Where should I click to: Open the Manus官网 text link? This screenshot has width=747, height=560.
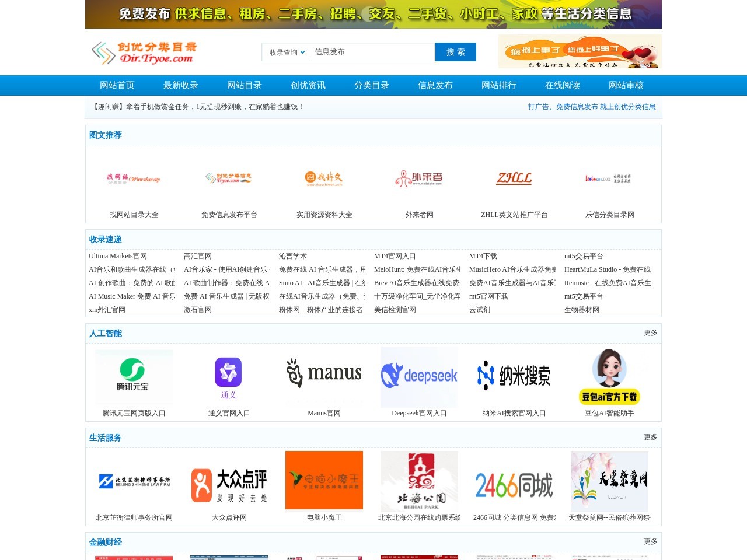click(324, 413)
